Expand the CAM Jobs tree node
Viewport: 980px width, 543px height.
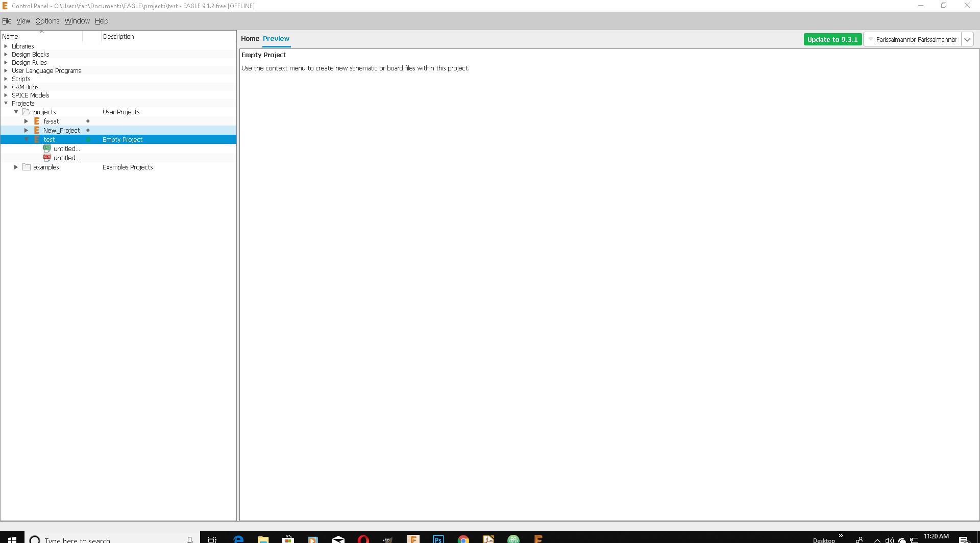[x=6, y=87]
